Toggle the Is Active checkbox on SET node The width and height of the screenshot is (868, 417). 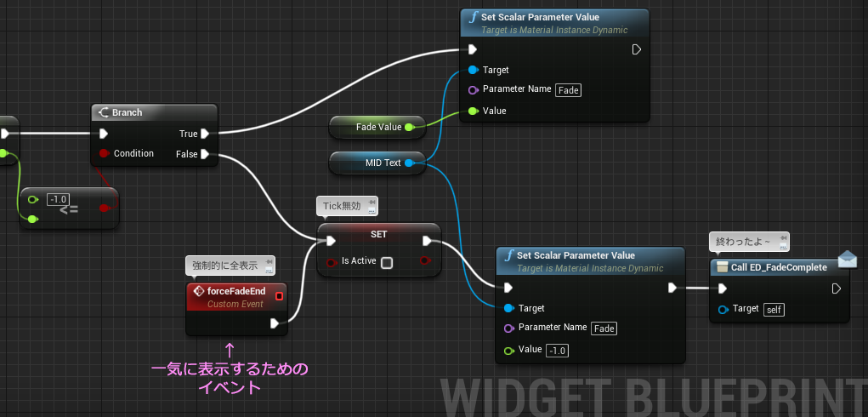[387, 262]
